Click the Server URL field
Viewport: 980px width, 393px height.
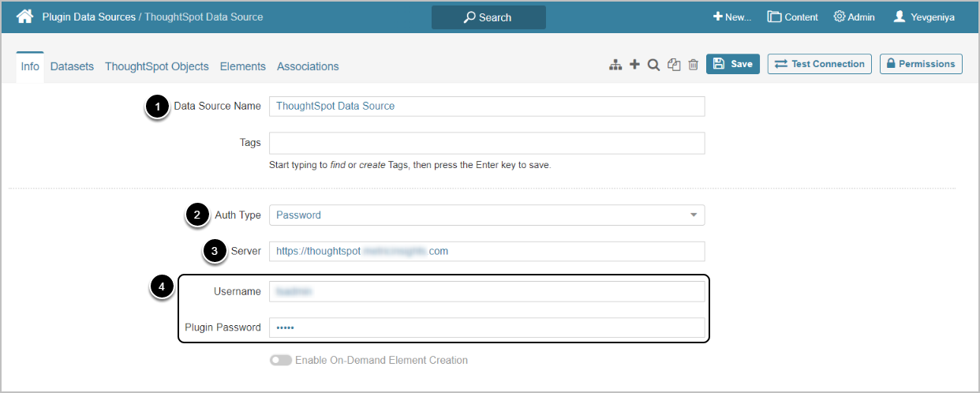[487, 251]
